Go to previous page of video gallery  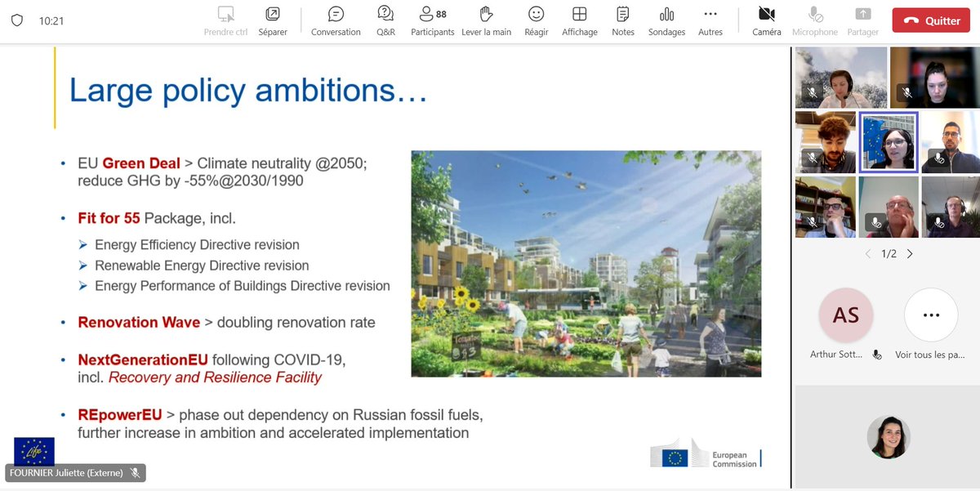click(x=867, y=254)
